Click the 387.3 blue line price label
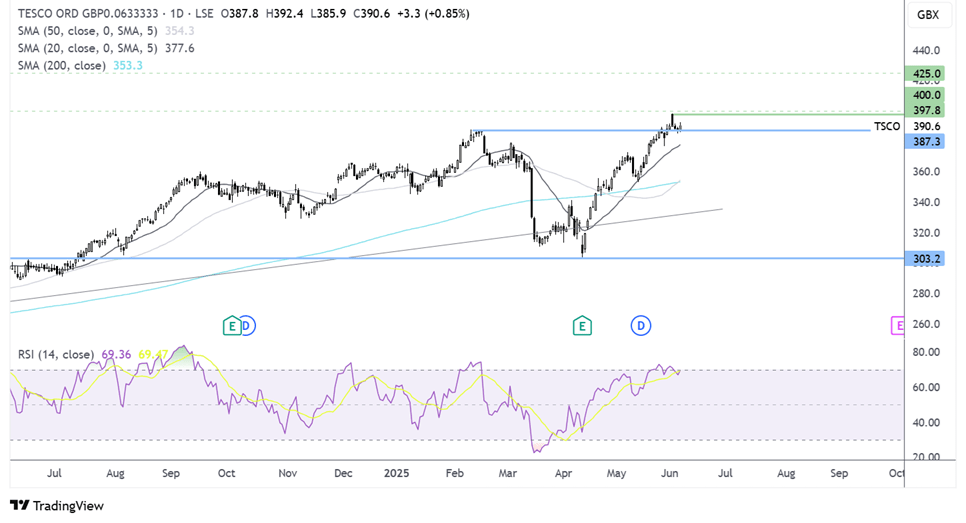 pos(927,142)
